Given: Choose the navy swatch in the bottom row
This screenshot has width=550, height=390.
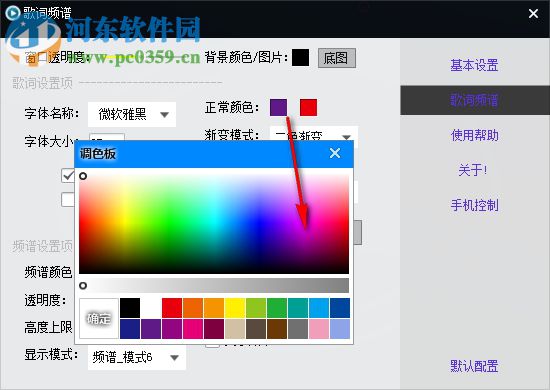Looking at the screenshot, I should (x=130, y=329).
